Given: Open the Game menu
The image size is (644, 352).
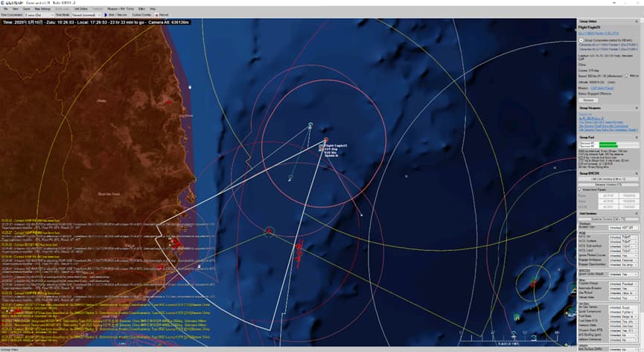Looking at the screenshot, I should pyautogui.click(x=27, y=9).
